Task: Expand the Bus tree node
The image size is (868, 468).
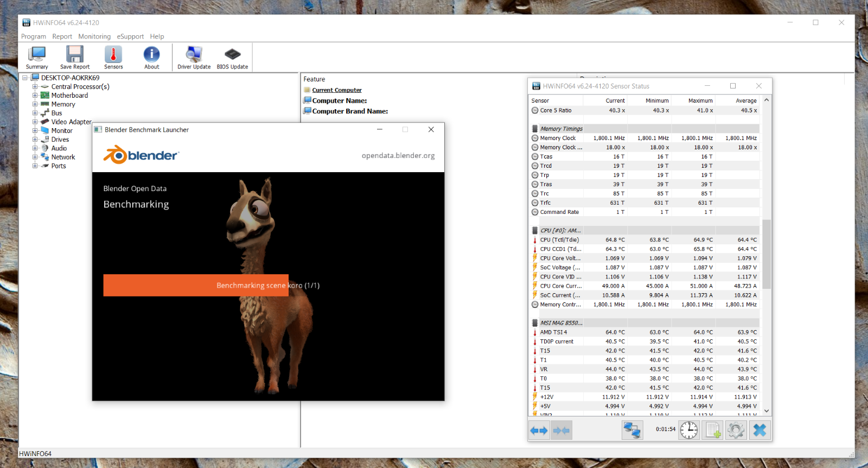Action: tap(35, 113)
